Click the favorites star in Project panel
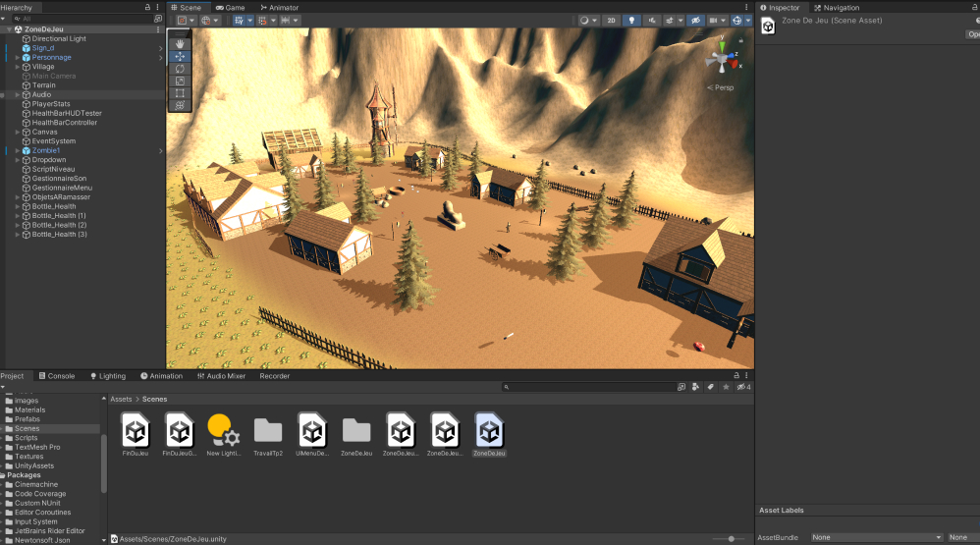This screenshot has height=545, width=980. click(726, 387)
